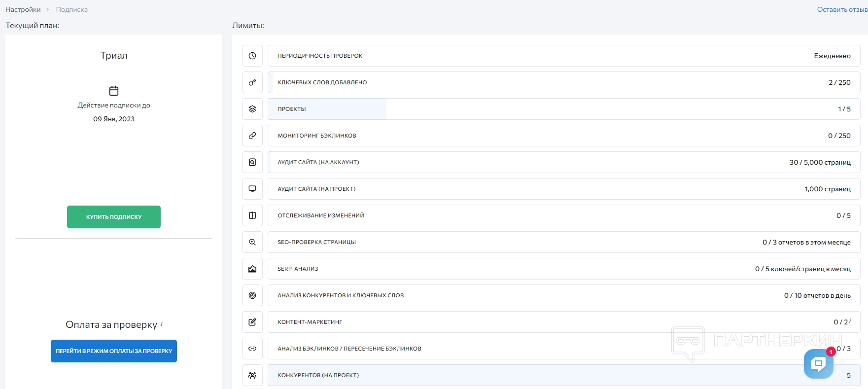Click the target icon for competitor analysis
The width and height of the screenshot is (868, 389).
252,295
